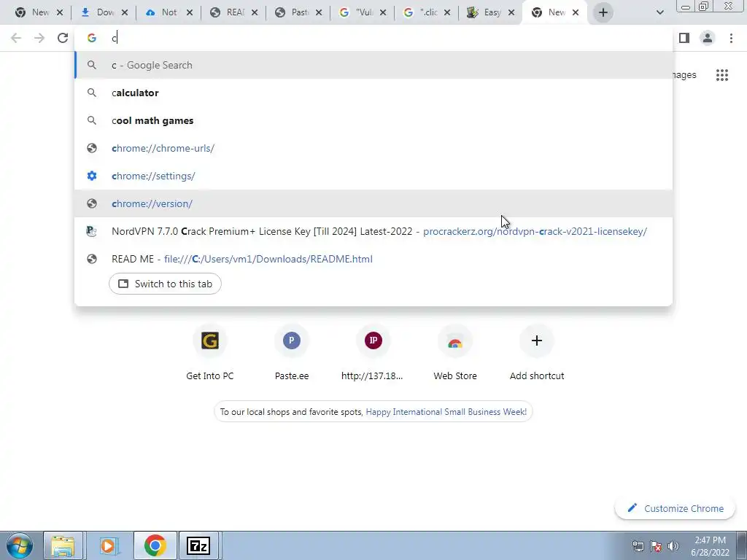Click the Add shortcut plus tile
The image size is (747, 560).
point(537,354)
